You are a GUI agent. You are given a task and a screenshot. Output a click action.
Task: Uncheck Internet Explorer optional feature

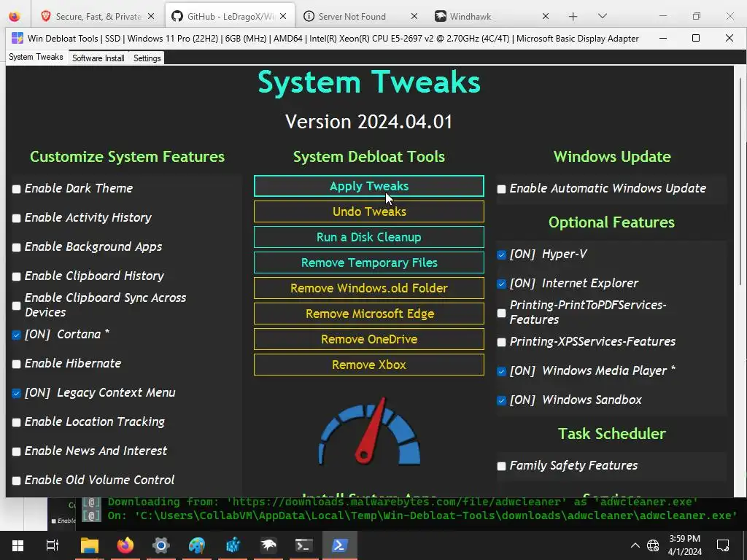pos(502,284)
